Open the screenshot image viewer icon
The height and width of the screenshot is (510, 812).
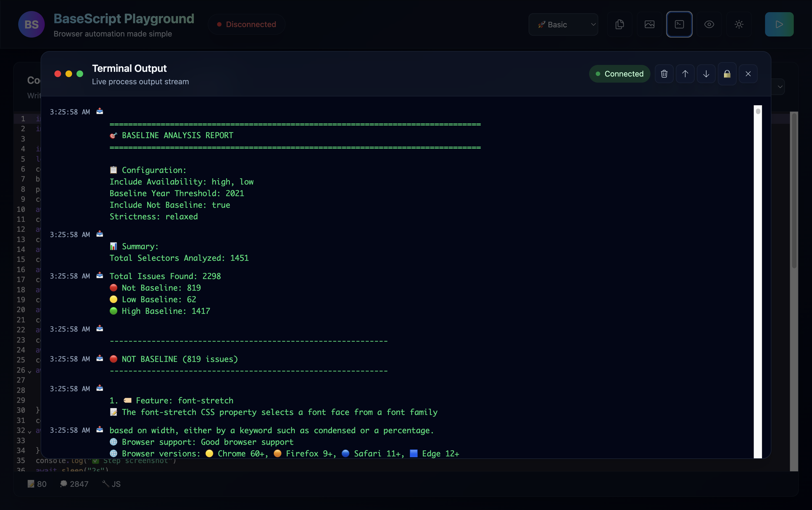tap(650, 24)
